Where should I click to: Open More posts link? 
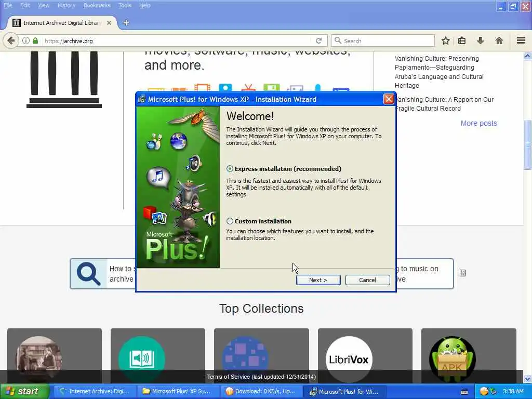tap(478, 123)
